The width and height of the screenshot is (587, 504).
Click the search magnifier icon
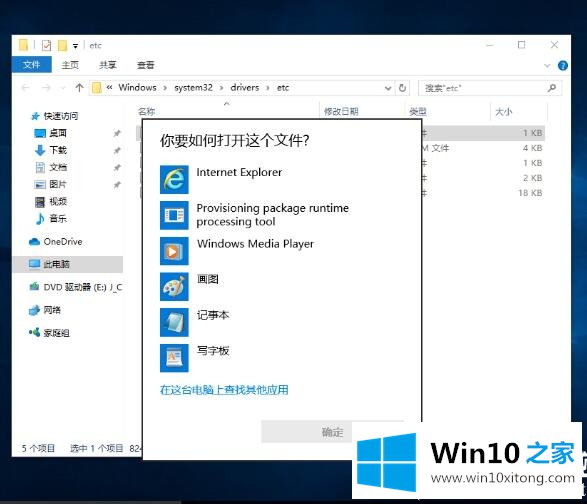click(552, 88)
